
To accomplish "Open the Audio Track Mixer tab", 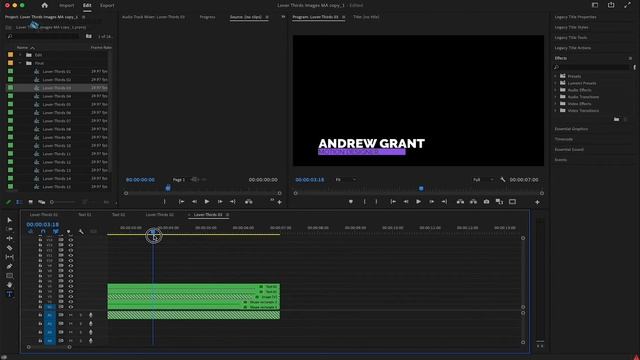I will [153, 17].
